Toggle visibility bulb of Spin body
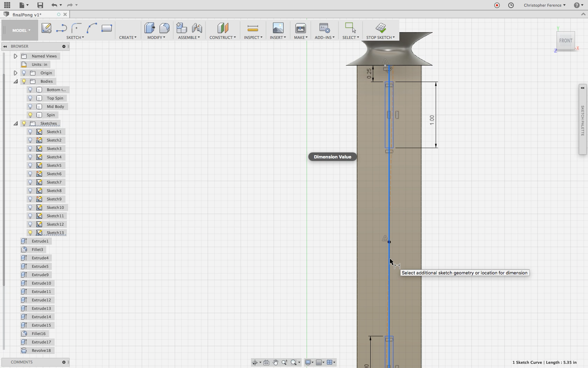The image size is (588, 368). click(x=30, y=115)
